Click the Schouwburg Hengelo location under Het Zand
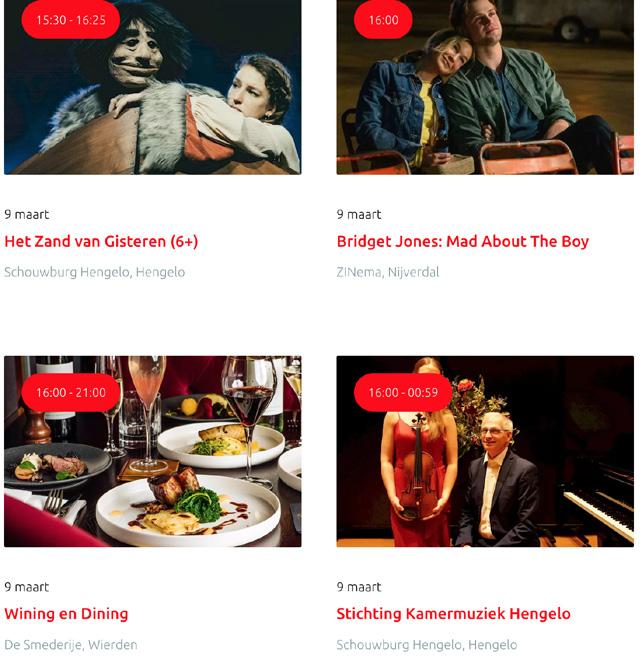This screenshot has width=642, height=664. [94, 272]
